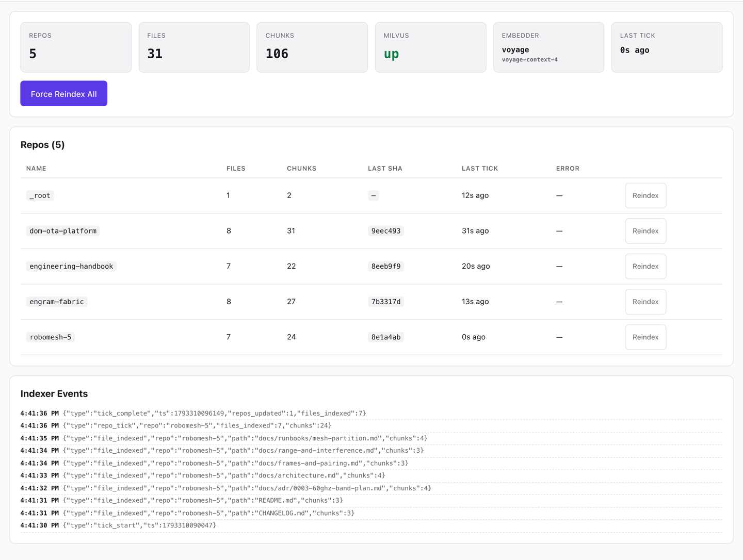Viewport: 743px width, 560px height.
Task: Click the Files column header
Action: 236,169
